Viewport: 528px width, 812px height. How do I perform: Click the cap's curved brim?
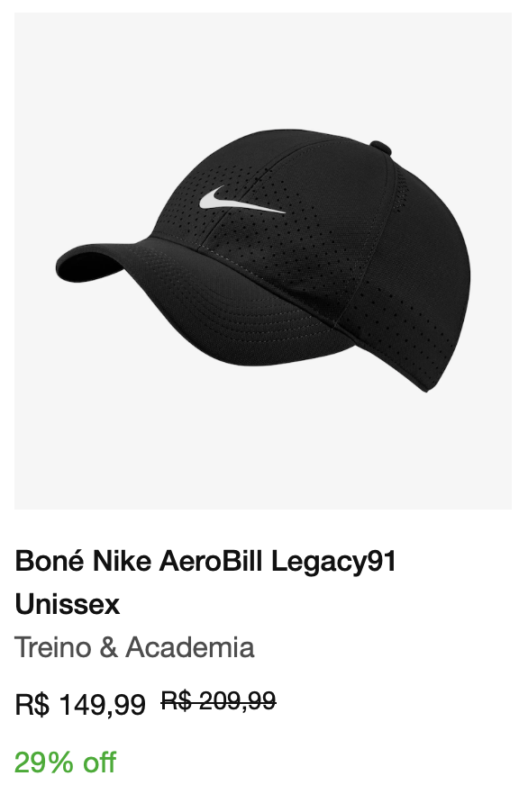click(207, 301)
